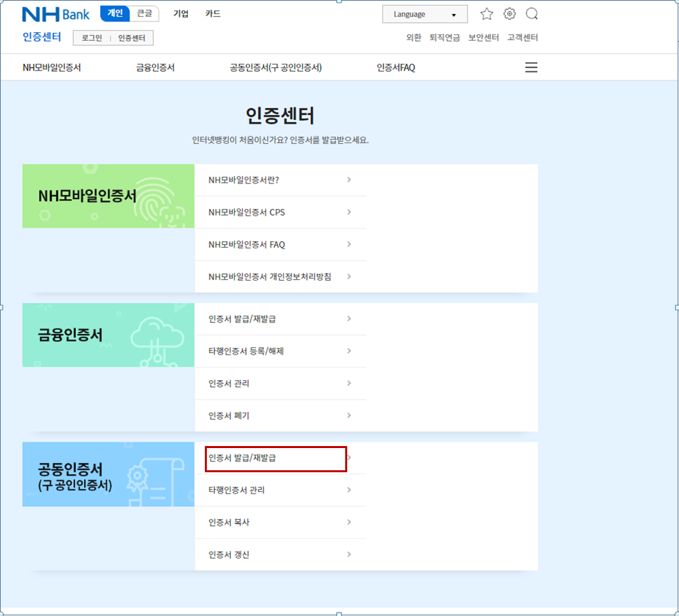679x616 pixels.
Task: Open 공동인증서 인증서 발급/재발급
Action: pos(280,458)
